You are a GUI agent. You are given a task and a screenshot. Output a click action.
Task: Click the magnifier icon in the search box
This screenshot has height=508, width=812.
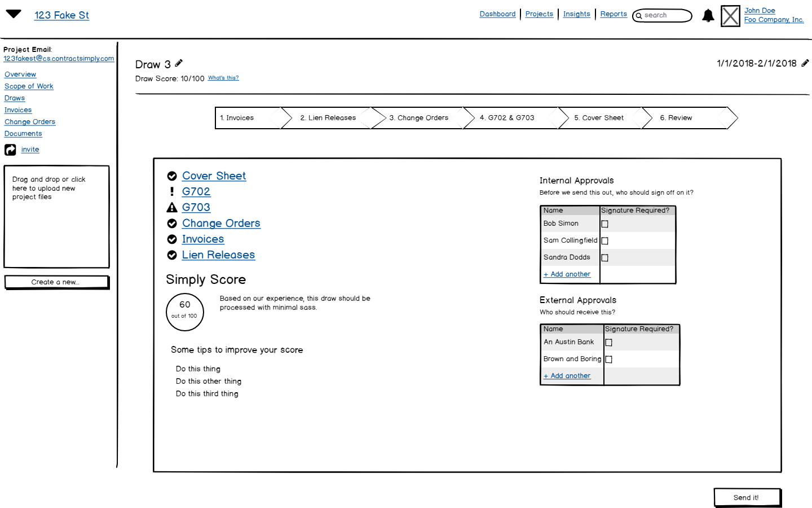[639, 16]
